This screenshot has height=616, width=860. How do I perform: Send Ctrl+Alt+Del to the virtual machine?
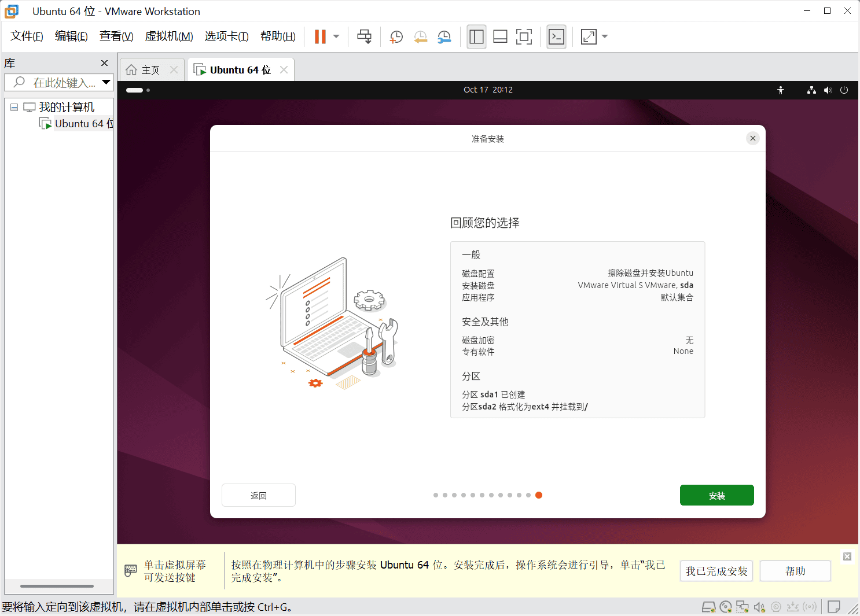point(365,36)
